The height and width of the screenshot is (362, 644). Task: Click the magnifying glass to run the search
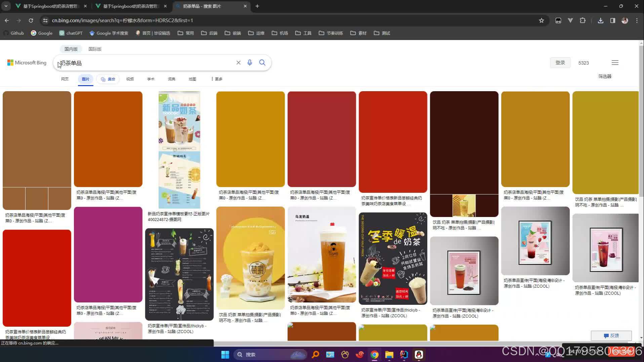262,63
